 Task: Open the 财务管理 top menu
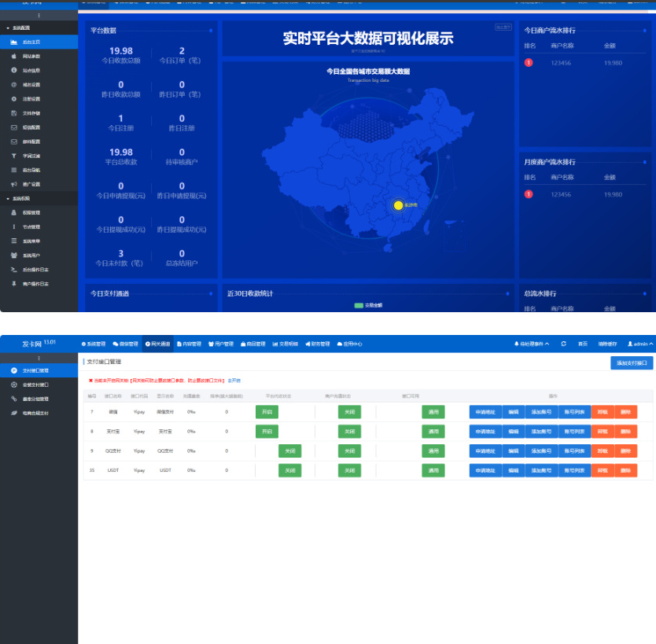point(318,344)
